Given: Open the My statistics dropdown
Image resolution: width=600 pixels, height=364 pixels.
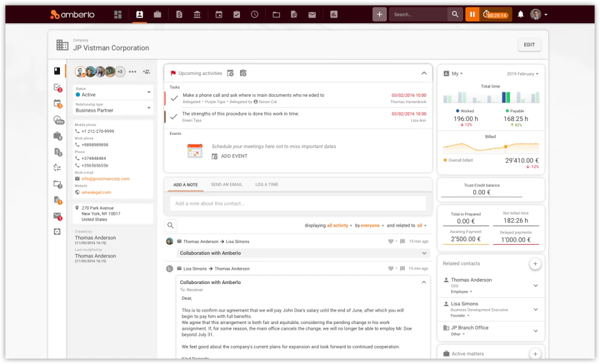Looking at the screenshot, I should pos(457,74).
